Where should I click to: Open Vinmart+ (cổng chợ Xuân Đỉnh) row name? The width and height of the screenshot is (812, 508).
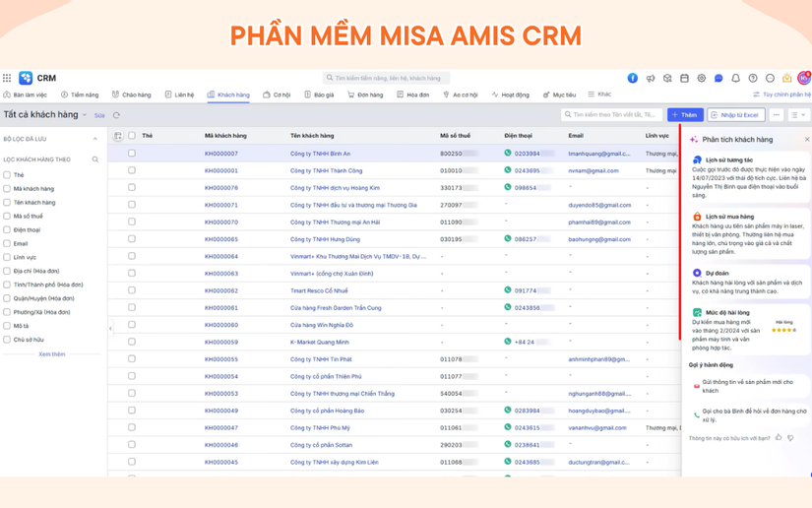click(332, 274)
